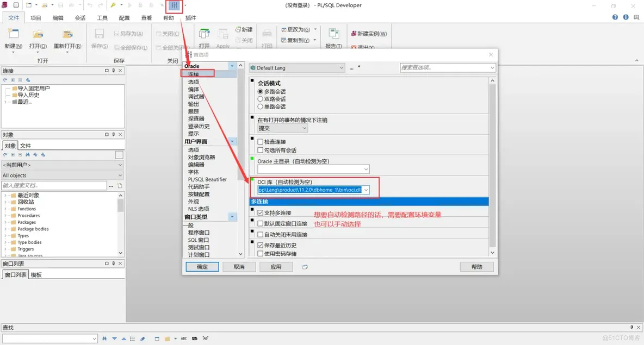Image resolution: width=644 pixels, height=345 pixels.
Task: Select 多路会话 radio button
Action: pyautogui.click(x=260, y=91)
